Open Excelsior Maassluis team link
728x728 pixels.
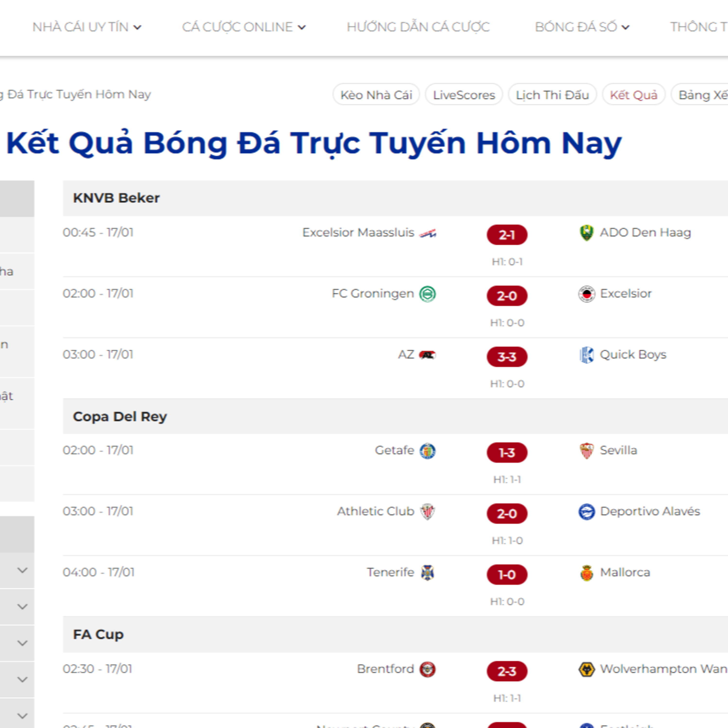tap(358, 232)
